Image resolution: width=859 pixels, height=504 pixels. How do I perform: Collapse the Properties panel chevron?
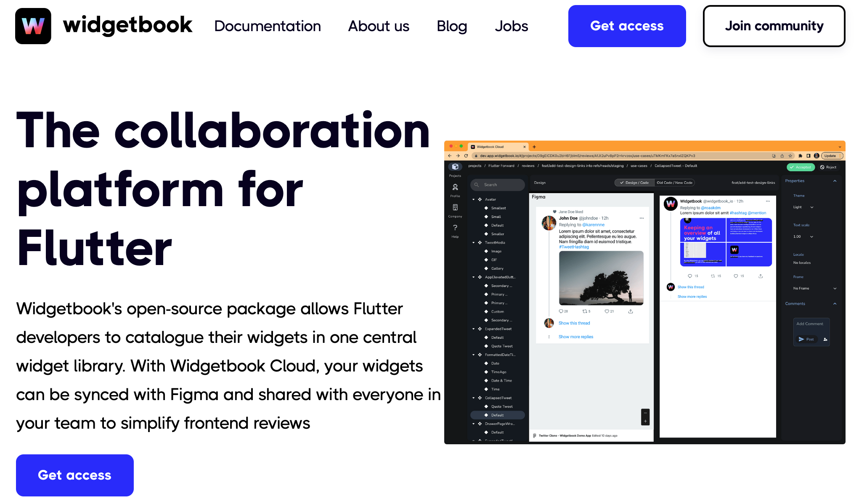tap(835, 181)
